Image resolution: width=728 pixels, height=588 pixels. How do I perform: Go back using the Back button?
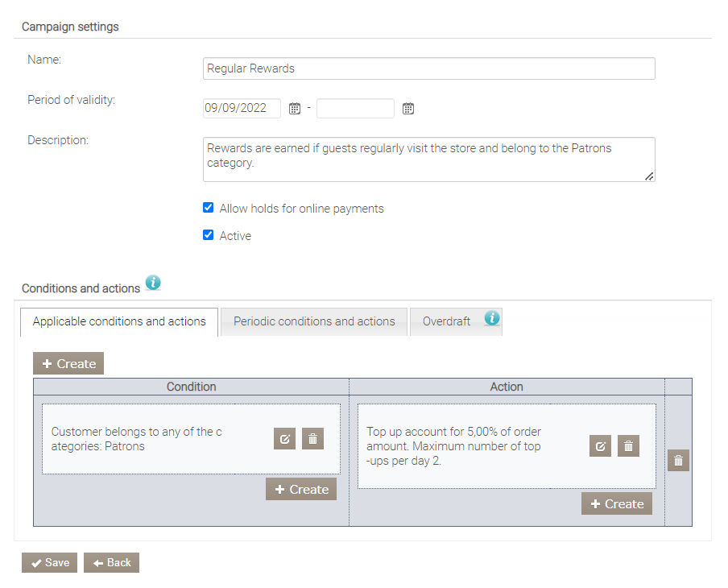click(112, 563)
